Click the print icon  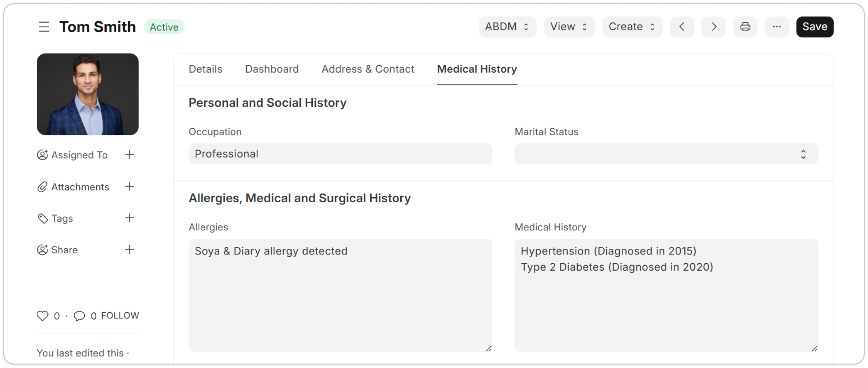coord(745,27)
